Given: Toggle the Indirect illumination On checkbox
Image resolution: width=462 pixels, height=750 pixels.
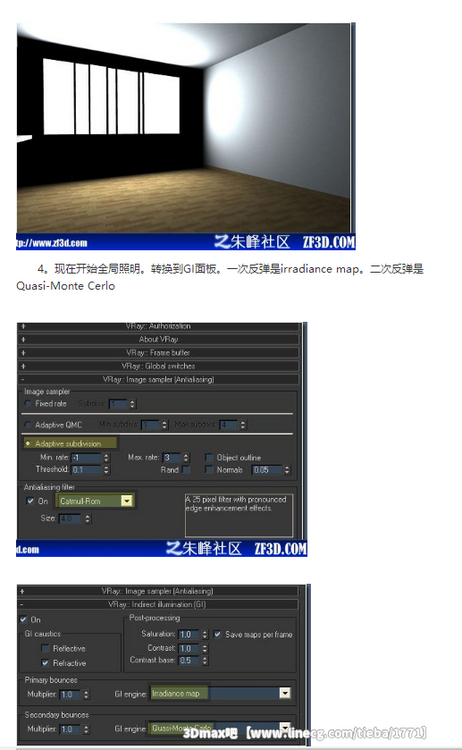Looking at the screenshot, I should pyautogui.click(x=23, y=619).
